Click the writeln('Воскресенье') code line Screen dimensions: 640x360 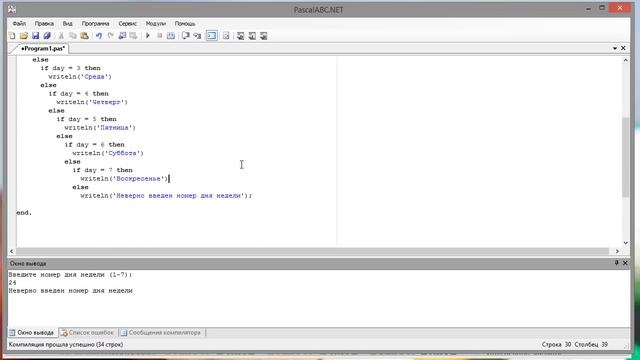124,179
